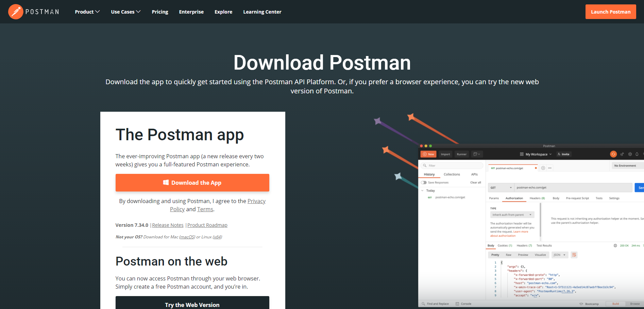Click the Find and Replace icon
The image size is (644, 309).
(x=423, y=303)
